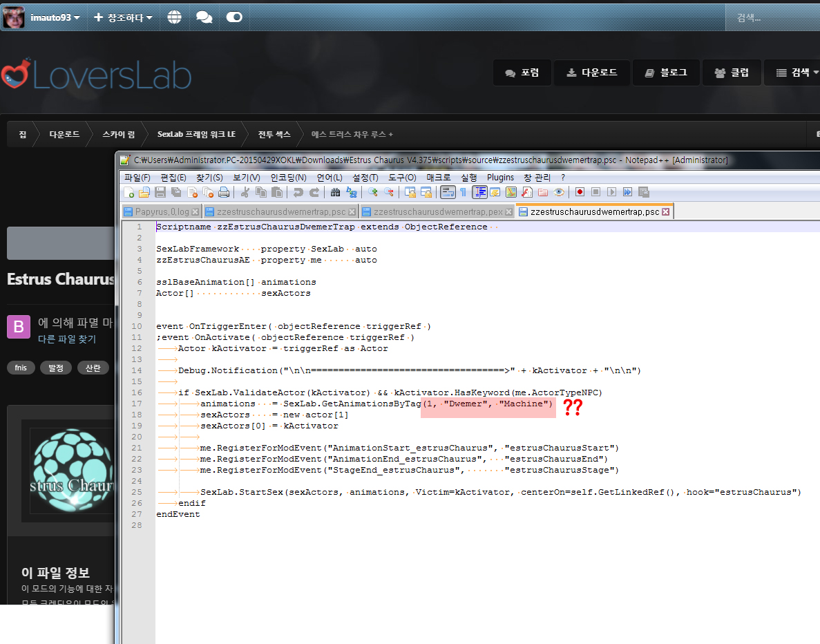The image size is (820, 644).
Task: Click the Zoom Out magnifier icon
Action: click(388, 193)
